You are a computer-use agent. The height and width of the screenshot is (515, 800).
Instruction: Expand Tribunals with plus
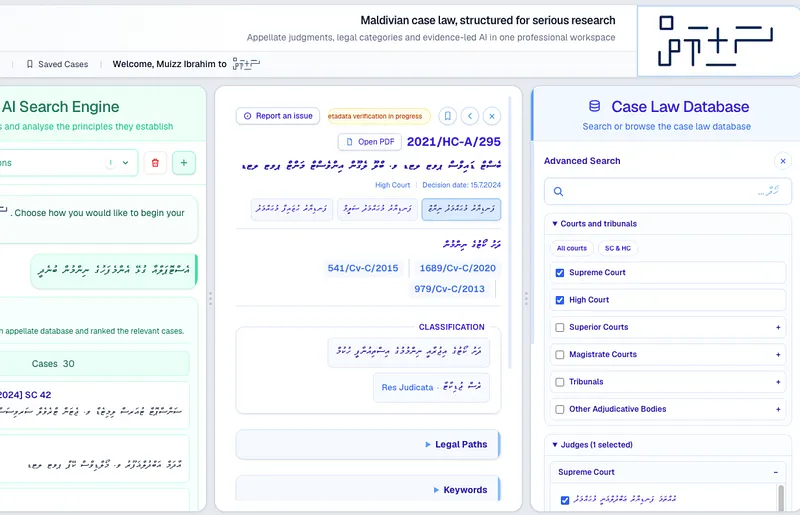click(778, 382)
